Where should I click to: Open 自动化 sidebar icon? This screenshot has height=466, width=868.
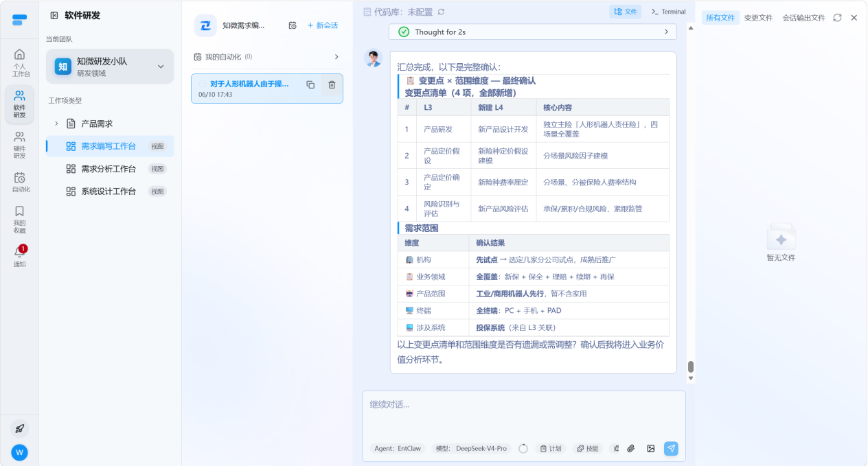pyautogui.click(x=19, y=182)
